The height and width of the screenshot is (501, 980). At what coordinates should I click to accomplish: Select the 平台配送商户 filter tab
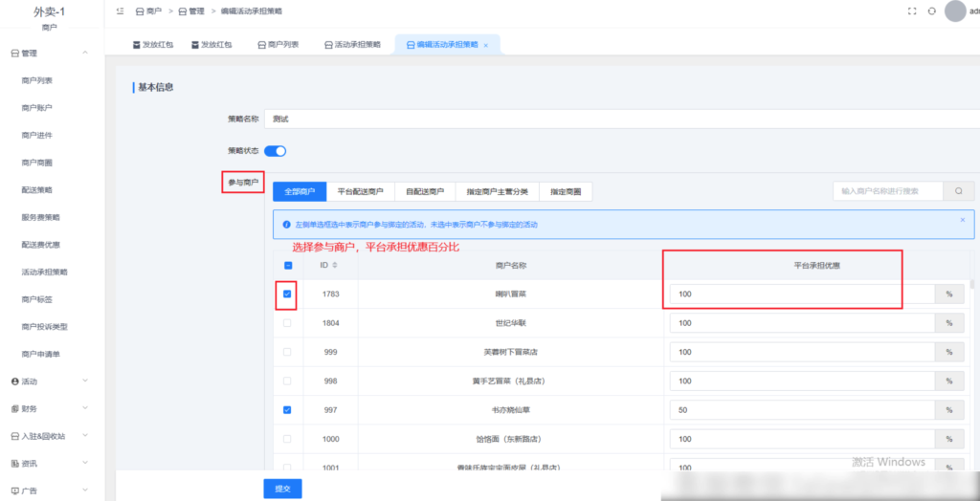[360, 192]
